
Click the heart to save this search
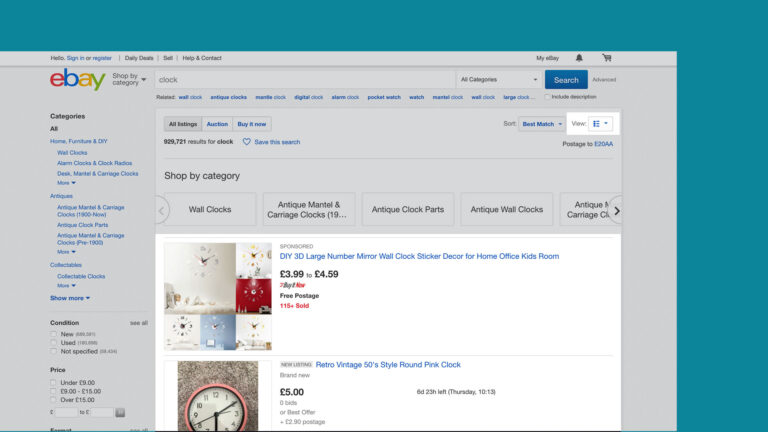coord(247,142)
